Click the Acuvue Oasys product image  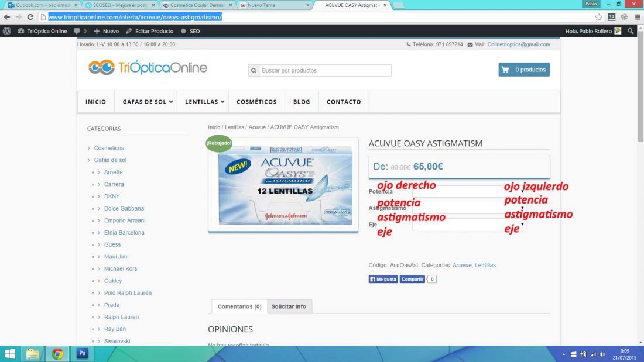tap(283, 185)
